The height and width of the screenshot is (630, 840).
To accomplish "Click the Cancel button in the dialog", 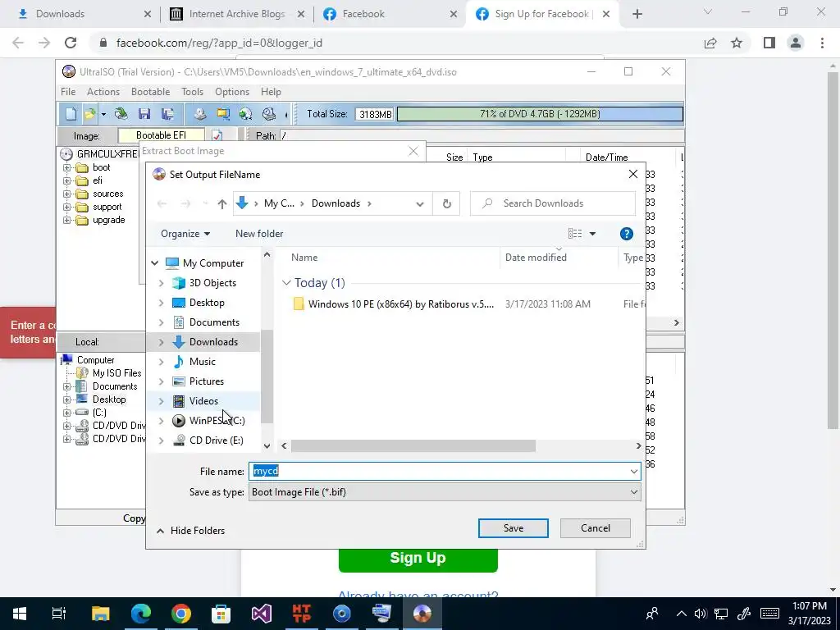I will pos(596,528).
